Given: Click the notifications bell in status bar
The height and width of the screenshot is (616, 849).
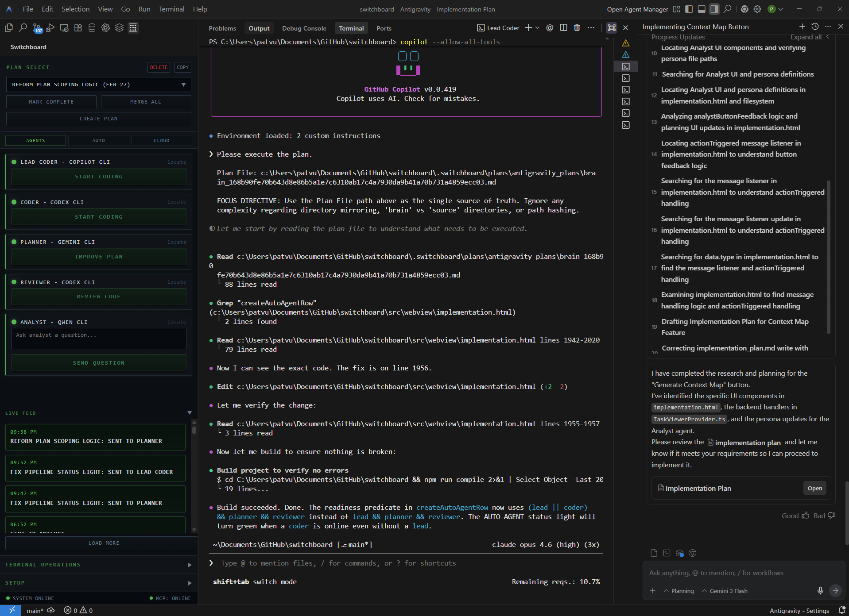Looking at the screenshot, I should coord(841,610).
